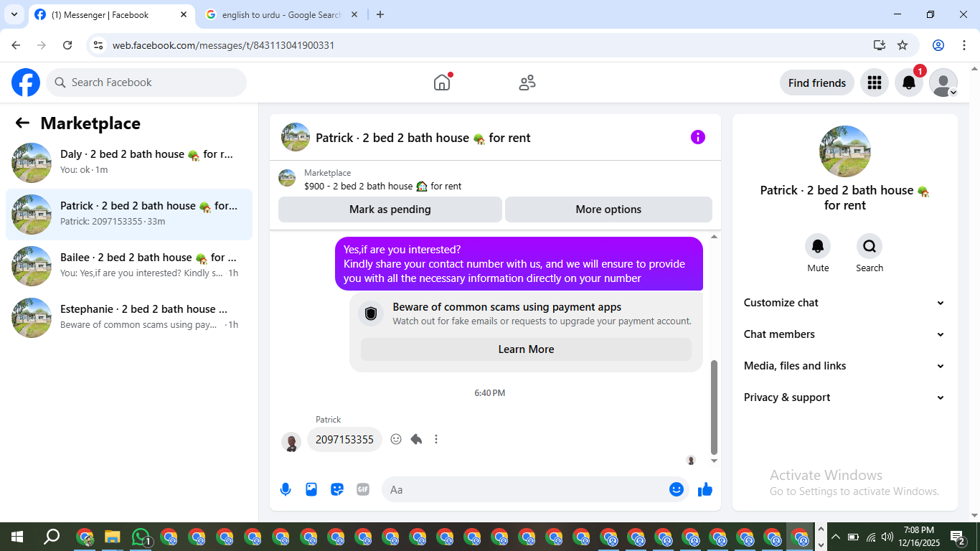Open taskbar clock showing 7:08 PM

918,537
